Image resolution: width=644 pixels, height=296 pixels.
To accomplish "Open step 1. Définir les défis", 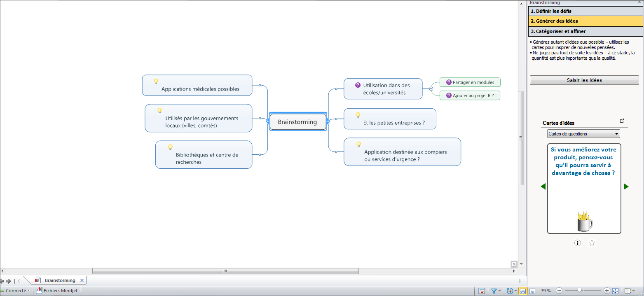I will point(585,11).
